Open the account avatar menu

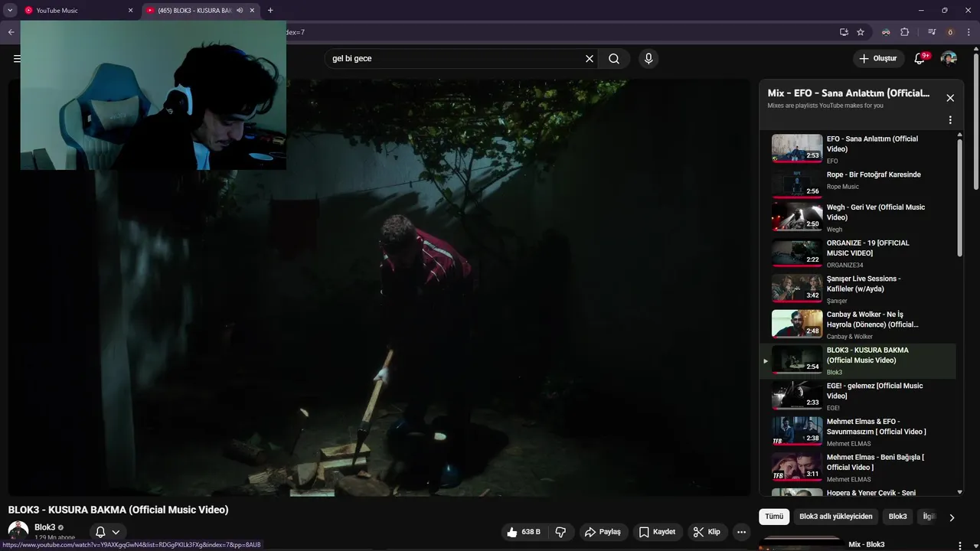coord(949,59)
